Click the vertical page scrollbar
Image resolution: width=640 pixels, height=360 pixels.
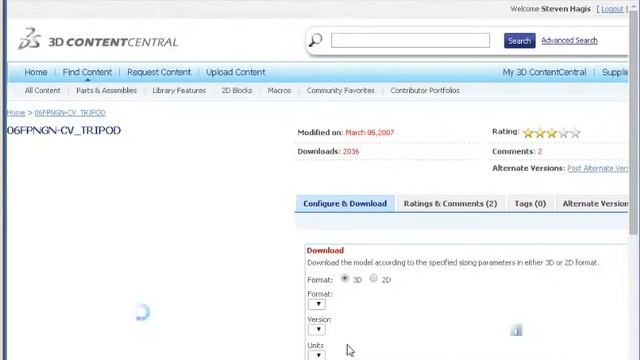634,122
